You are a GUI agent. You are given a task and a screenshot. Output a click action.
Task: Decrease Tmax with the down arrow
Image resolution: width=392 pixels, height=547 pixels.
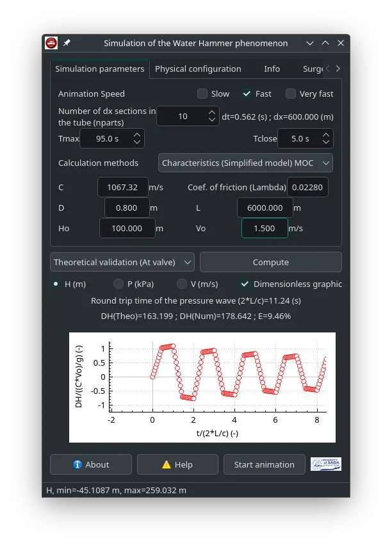[137, 142]
